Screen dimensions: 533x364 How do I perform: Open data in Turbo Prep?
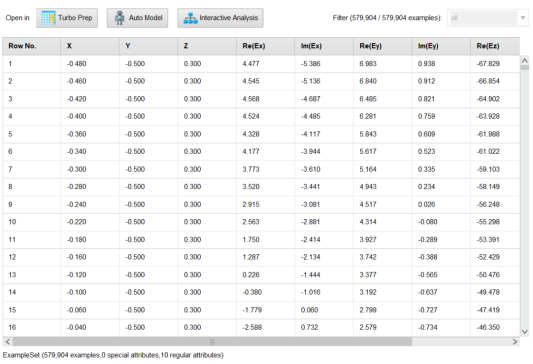(67, 18)
